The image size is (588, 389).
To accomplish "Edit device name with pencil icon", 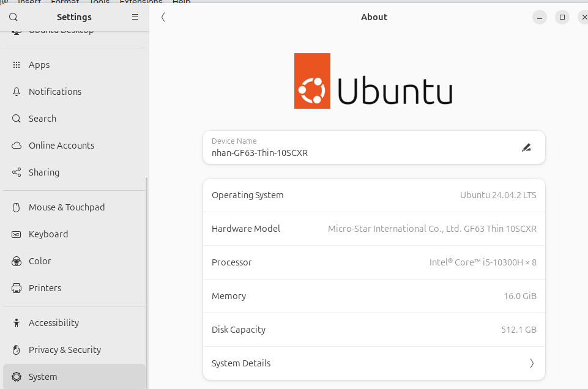I will pos(526,147).
